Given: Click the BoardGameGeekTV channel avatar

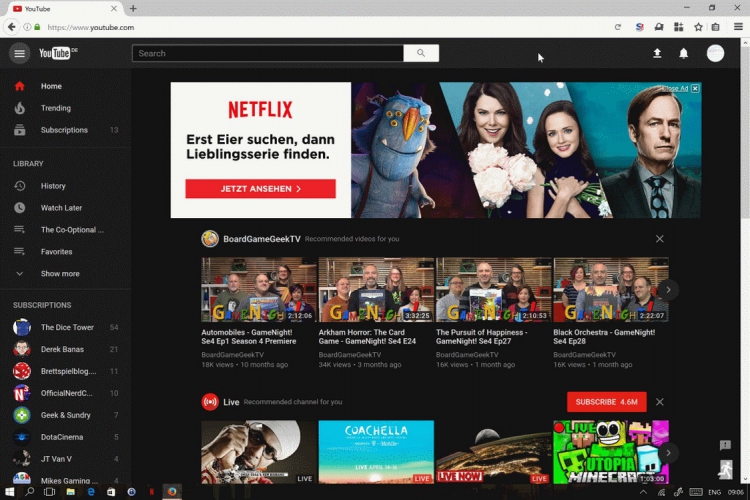Looking at the screenshot, I should pyautogui.click(x=210, y=239).
